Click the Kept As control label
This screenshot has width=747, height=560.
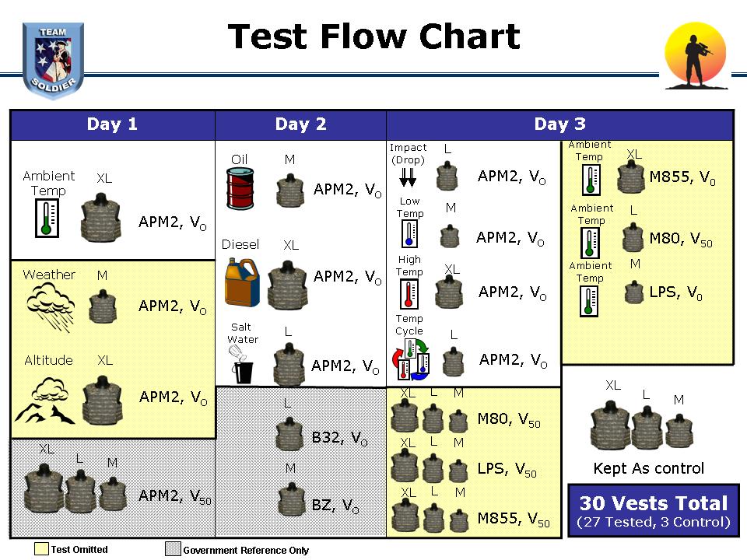pyautogui.click(x=648, y=468)
